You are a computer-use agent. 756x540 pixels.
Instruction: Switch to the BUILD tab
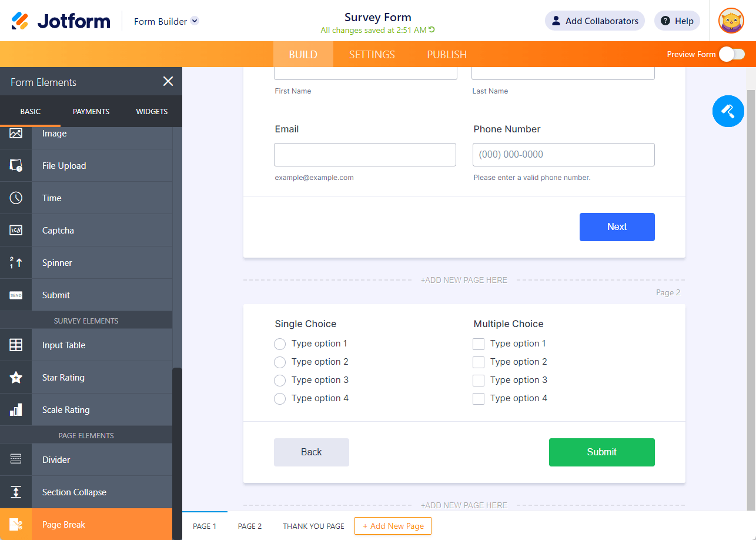pyautogui.click(x=303, y=54)
